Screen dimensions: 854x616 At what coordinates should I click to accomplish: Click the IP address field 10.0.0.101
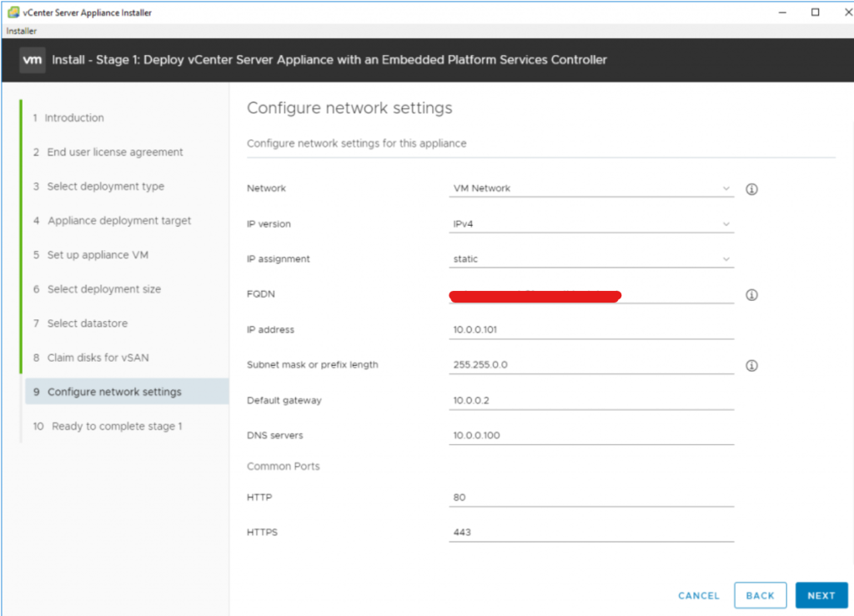click(x=591, y=330)
